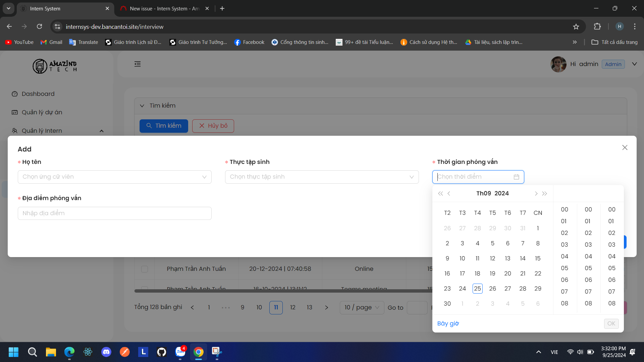
Task: Go to previous year in calendar
Action: (440, 194)
